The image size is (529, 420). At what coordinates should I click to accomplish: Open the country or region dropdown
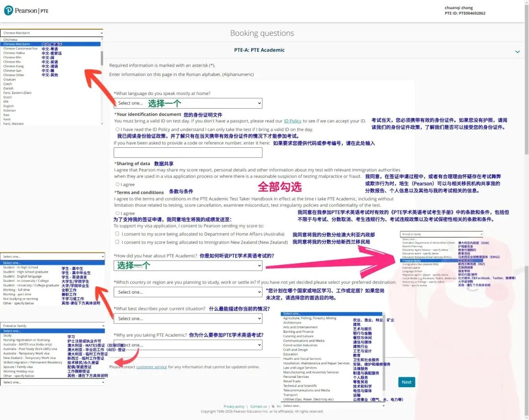(x=188, y=292)
